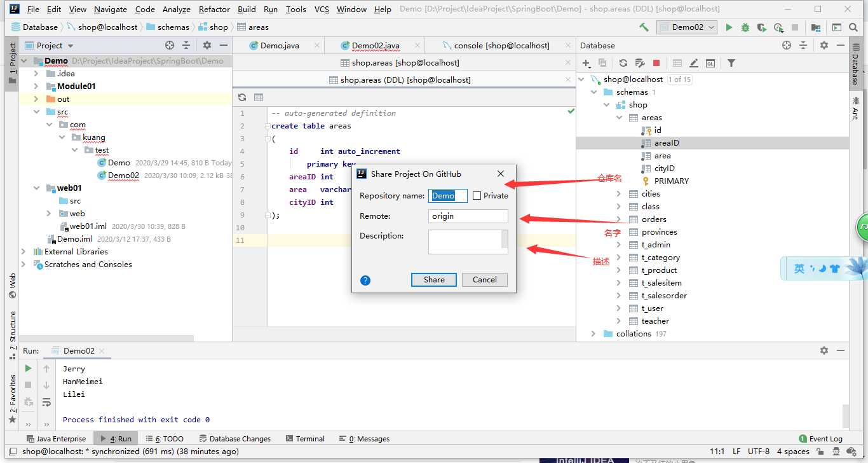The width and height of the screenshot is (868, 463).
Task: Open the Edit Source pencil icon in Database panel
Action: click(694, 63)
